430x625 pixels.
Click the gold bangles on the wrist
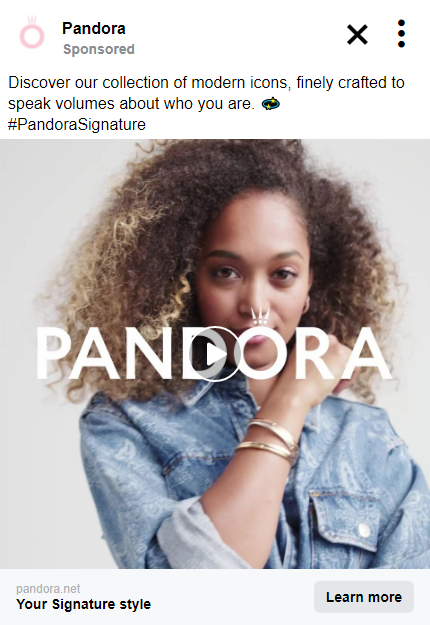(x=269, y=441)
